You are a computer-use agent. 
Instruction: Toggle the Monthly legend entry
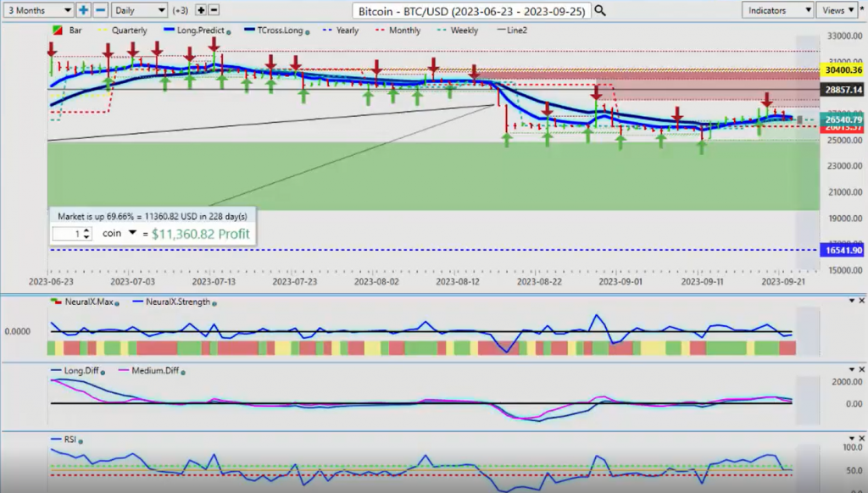click(398, 30)
